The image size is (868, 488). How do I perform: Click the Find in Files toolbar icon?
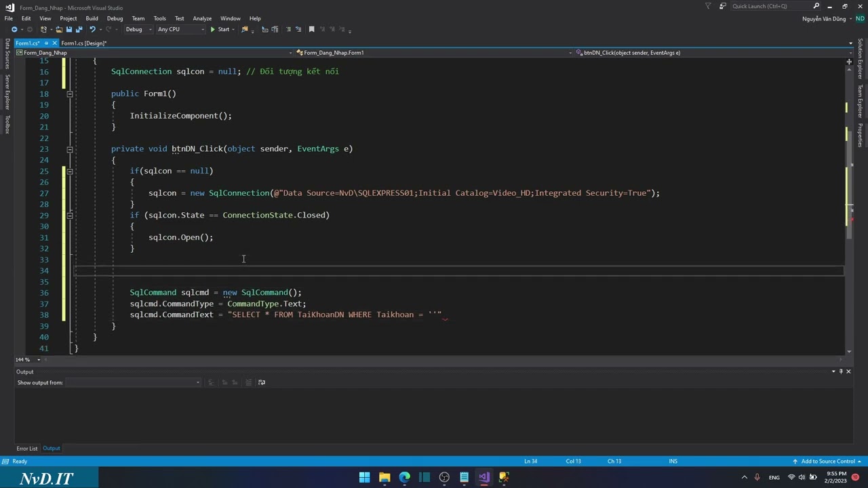(x=244, y=29)
